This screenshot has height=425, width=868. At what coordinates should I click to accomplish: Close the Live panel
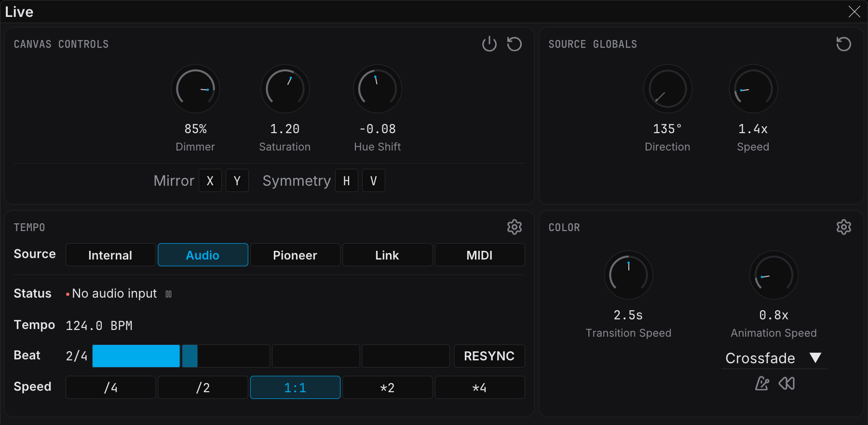(x=854, y=12)
